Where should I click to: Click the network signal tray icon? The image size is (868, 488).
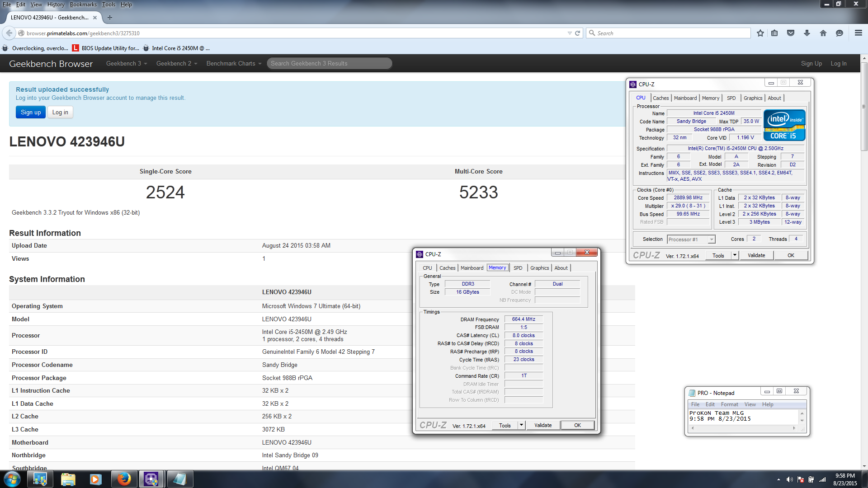click(x=822, y=479)
